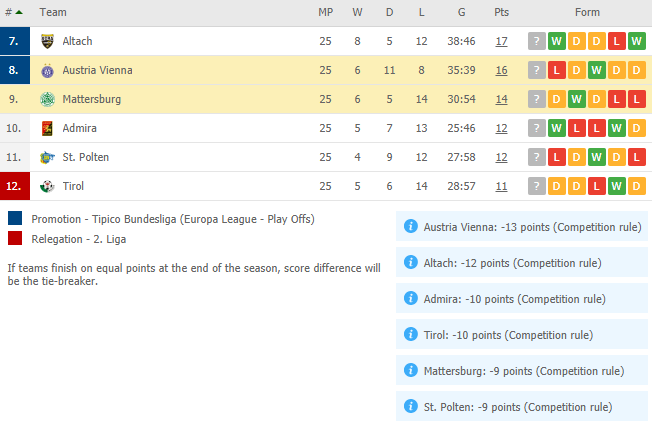Click the Tirol club crest icon
Screen dimensions: 652x429
pos(47,186)
